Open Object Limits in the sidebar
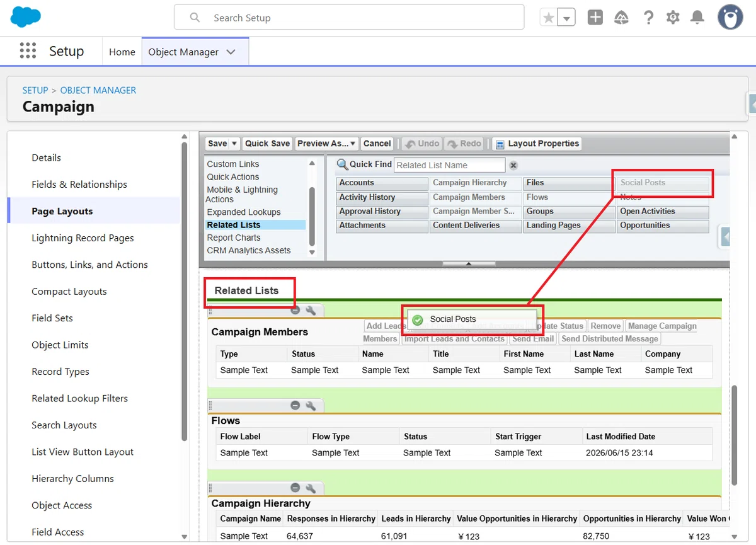Image resolution: width=756 pixels, height=545 pixels. point(60,345)
